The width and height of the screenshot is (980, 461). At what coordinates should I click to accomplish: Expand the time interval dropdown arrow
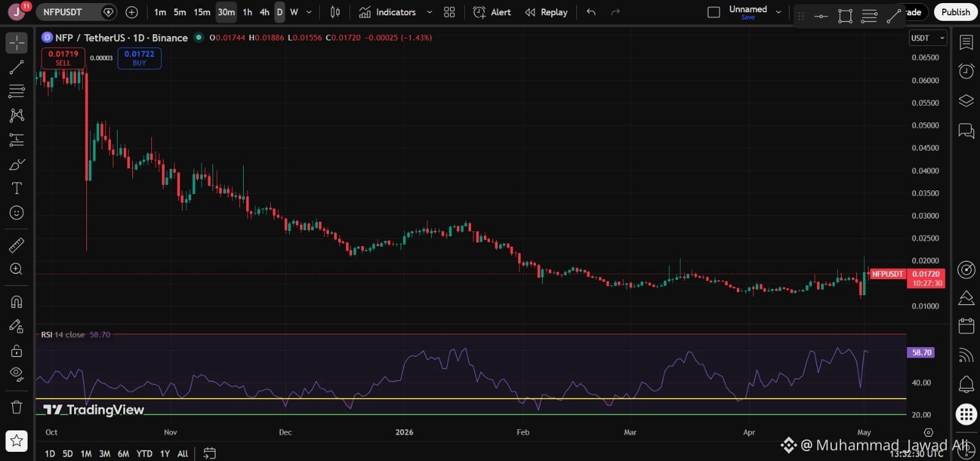309,12
